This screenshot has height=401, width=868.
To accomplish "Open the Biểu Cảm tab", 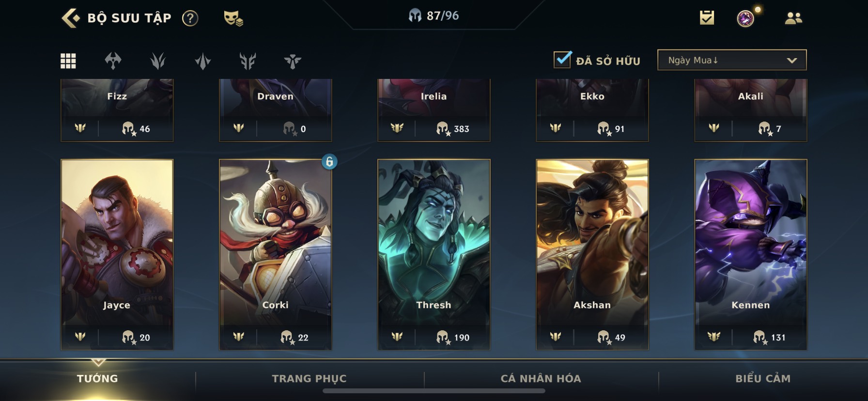I will [x=763, y=379].
